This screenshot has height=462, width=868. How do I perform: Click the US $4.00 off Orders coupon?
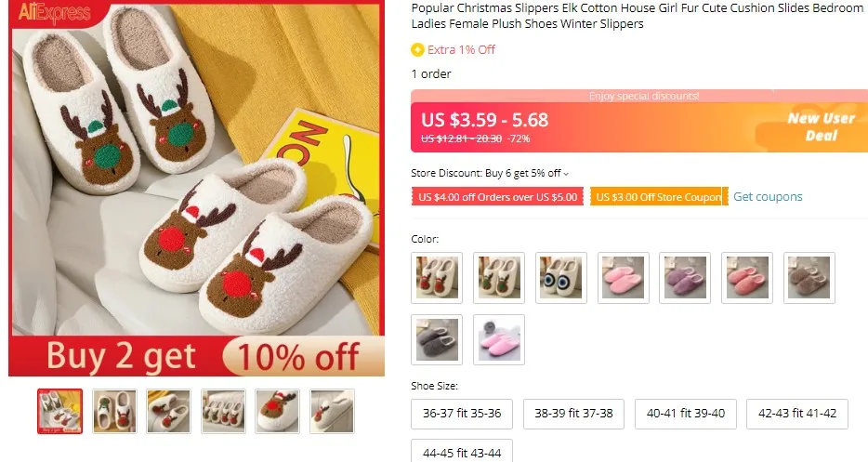pos(497,197)
